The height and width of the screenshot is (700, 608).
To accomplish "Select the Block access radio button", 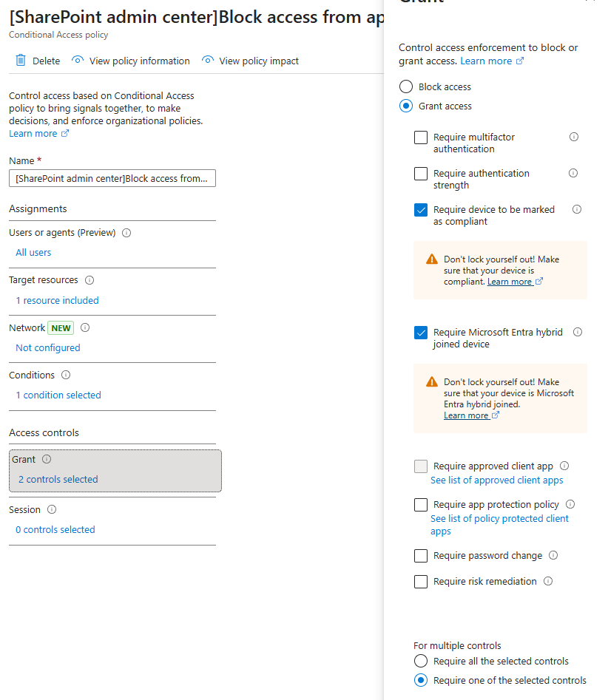I will tap(406, 86).
